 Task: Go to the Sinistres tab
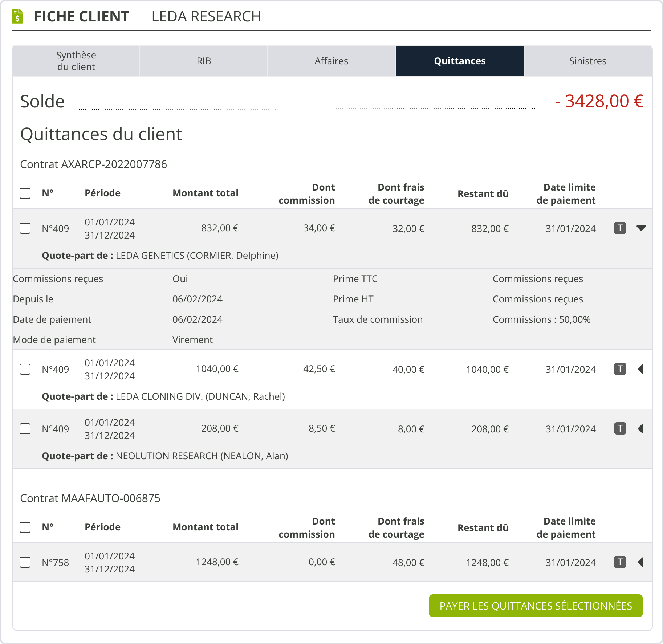(587, 61)
